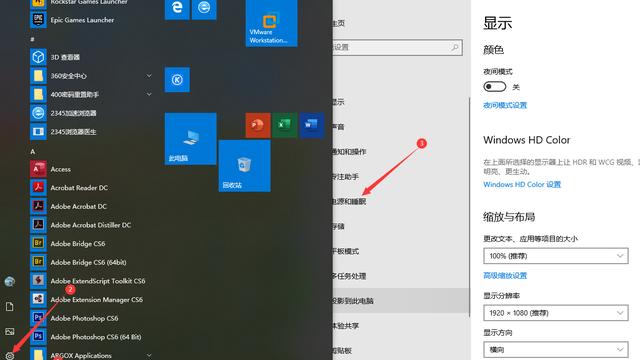Screen dimensions: 640x360
Task: Launch the Excel tile
Action: [x=285, y=125]
